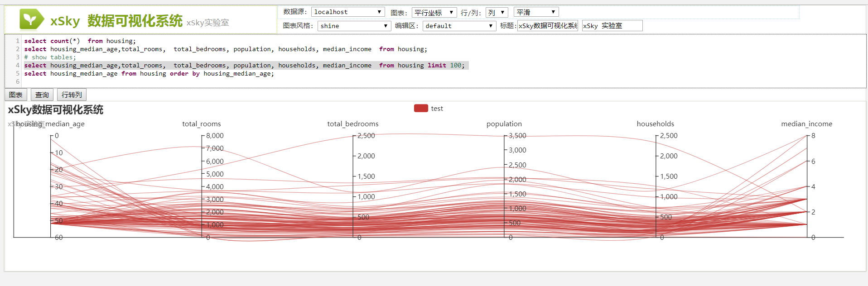This screenshot has width=868, height=286.
Task: Click the title input containing xSky数据可视化系统
Action: [x=547, y=26]
